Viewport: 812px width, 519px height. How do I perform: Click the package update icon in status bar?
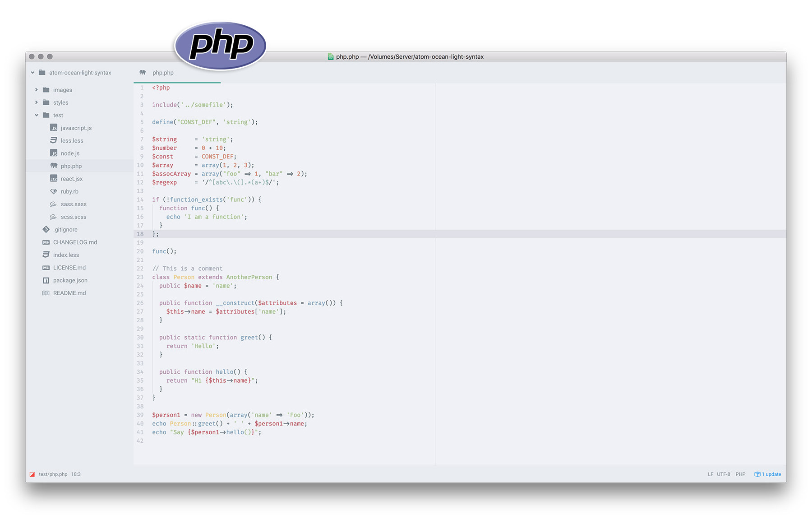[757, 474]
